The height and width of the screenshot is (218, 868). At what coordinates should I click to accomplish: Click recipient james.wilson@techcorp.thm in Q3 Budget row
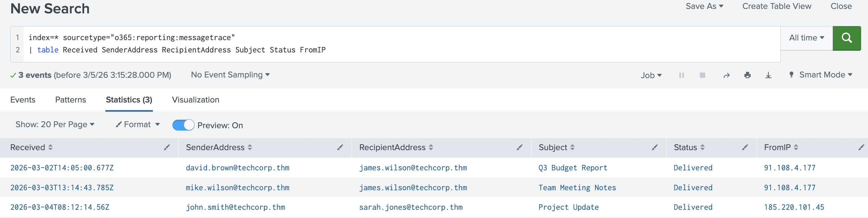[413, 168]
